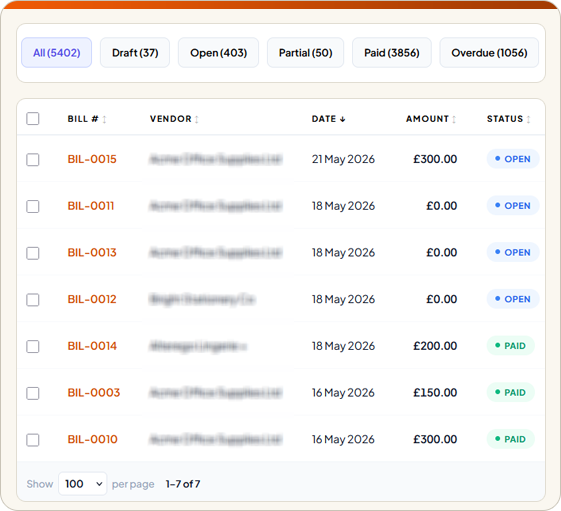The width and height of the screenshot is (561, 511).
Task: Click the OPEN status badge for BIL-0012
Action: [x=513, y=299]
